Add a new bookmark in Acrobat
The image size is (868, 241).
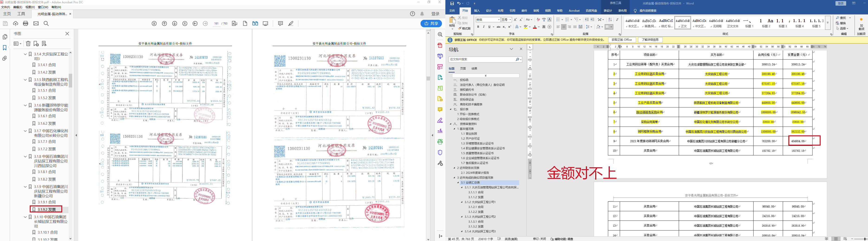(x=36, y=44)
